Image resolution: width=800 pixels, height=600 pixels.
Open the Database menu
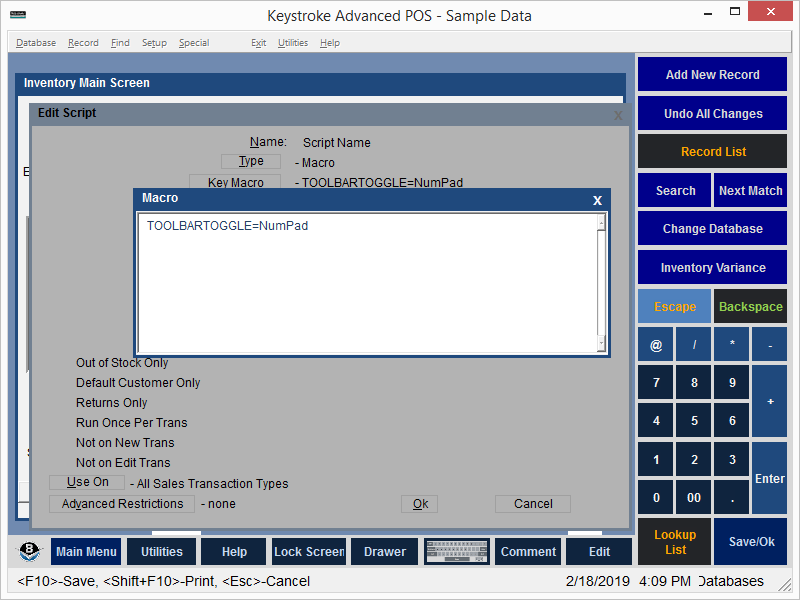(36, 43)
